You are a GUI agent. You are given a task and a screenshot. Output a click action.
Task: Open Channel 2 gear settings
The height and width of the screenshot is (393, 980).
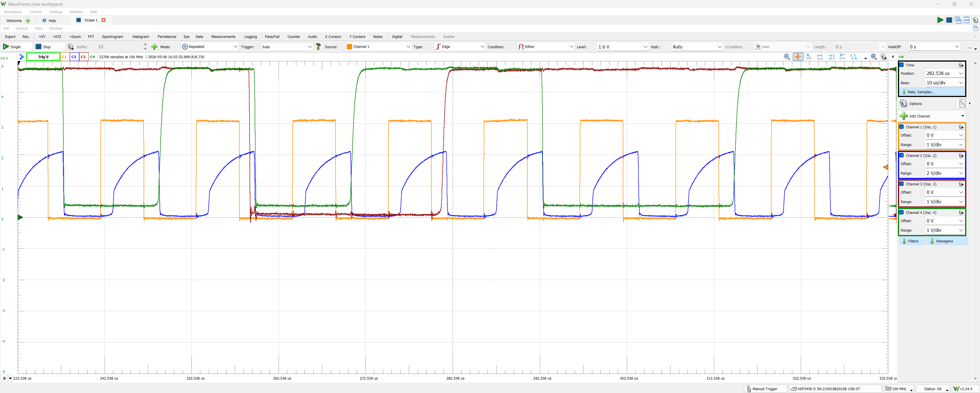pyautogui.click(x=961, y=155)
